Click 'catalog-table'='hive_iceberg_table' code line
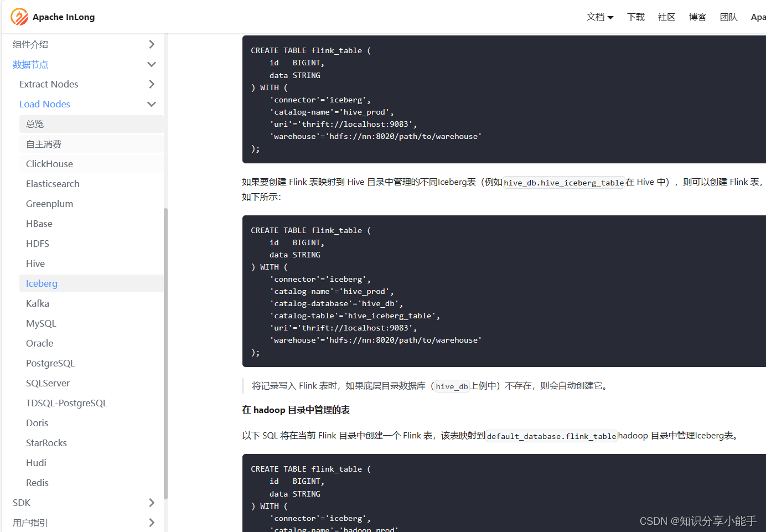The width and height of the screenshot is (766, 532). (x=355, y=316)
